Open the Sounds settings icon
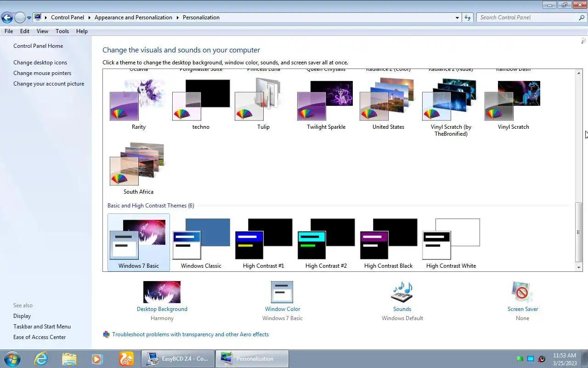588x368 pixels. pos(402,292)
